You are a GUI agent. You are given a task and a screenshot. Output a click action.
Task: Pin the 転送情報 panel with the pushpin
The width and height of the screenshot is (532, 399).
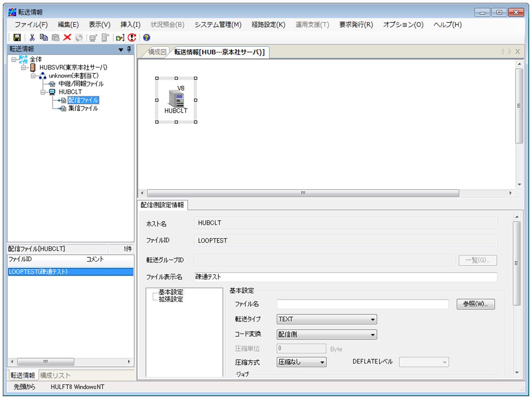[129, 49]
